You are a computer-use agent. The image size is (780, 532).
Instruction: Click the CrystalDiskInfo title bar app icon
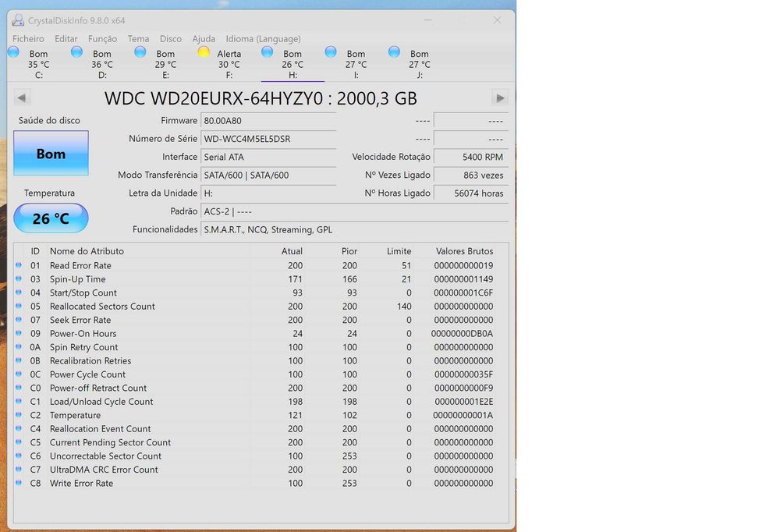tap(18, 20)
